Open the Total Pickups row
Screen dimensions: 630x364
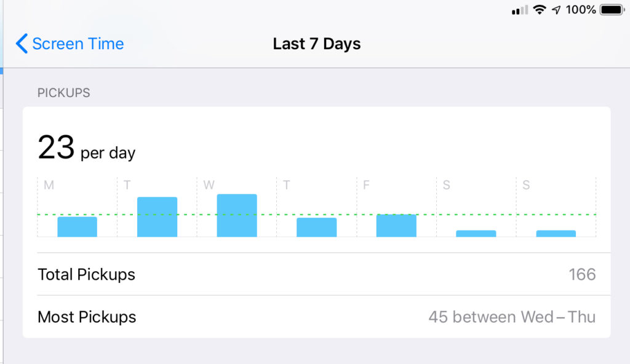pyautogui.click(x=317, y=274)
